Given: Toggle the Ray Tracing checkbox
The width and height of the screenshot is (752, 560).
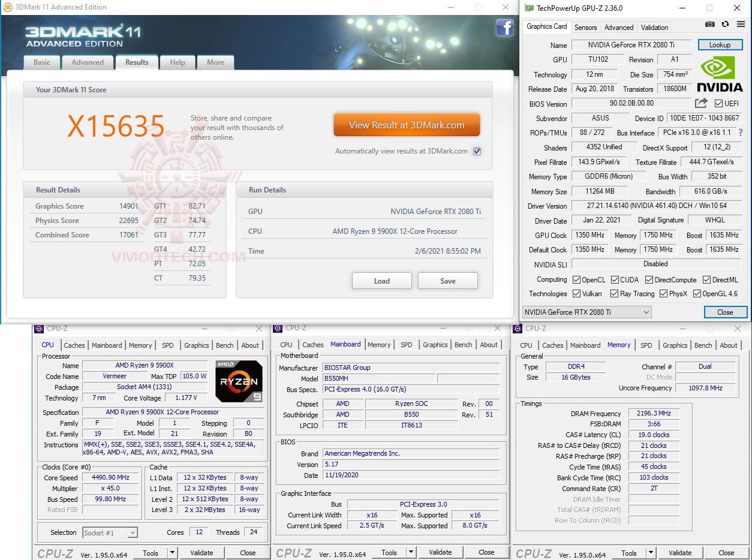Looking at the screenshot, I should (614, 294).
